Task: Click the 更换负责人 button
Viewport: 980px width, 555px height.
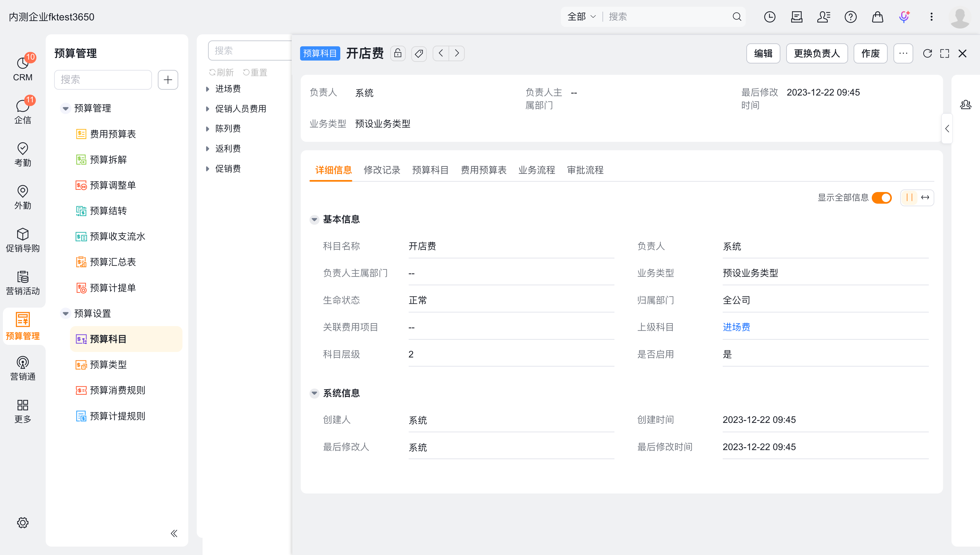Action: pos(817,53)
